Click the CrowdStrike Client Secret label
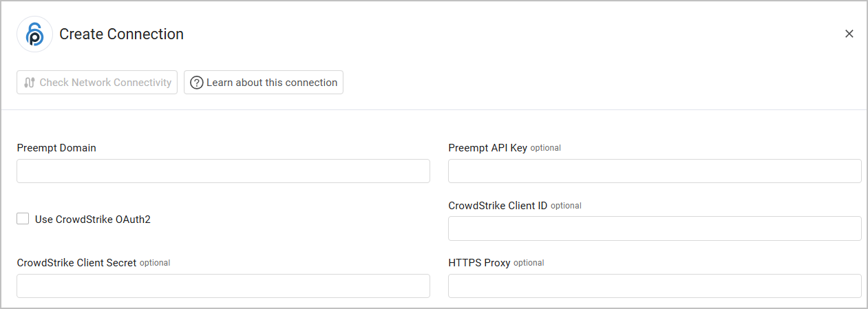 pos(76,263)
